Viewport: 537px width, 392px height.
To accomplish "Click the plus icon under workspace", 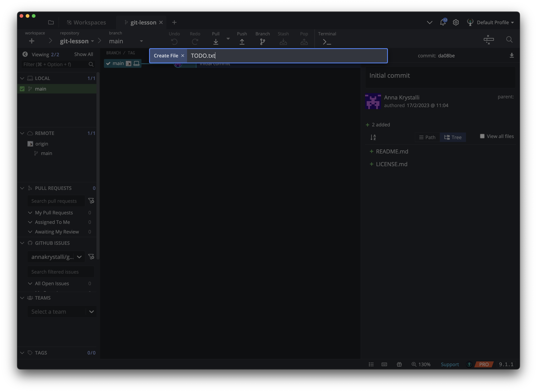I will tap(32, 41).
